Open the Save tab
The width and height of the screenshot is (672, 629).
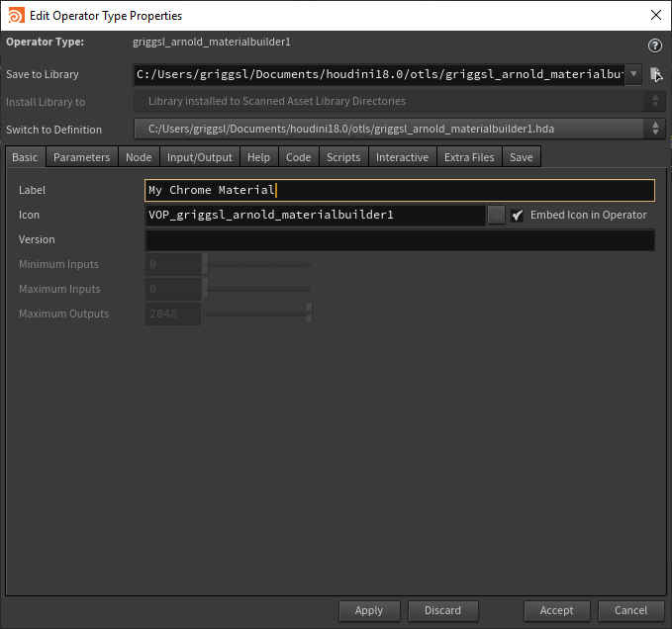[x=522, y=157]
